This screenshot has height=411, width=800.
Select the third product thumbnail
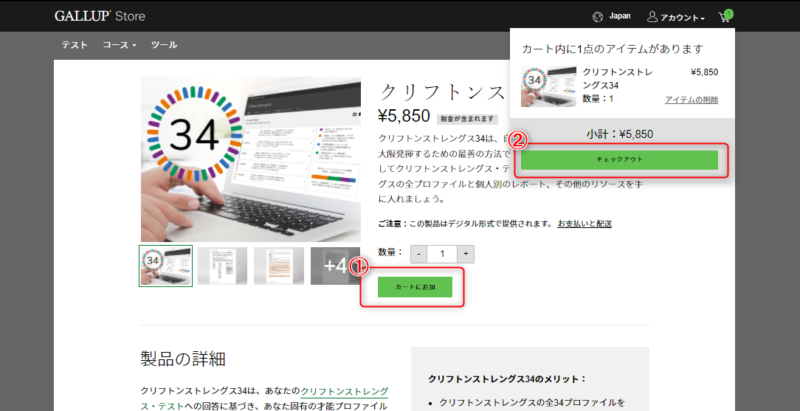(x=279, y=266)
